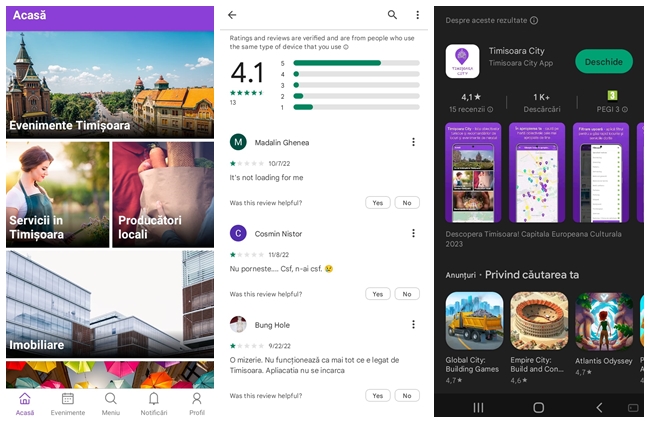This screenshot has width=650, height=423.
Task: Tap the back arrow in reviews screen
Action: coord(232,15)
